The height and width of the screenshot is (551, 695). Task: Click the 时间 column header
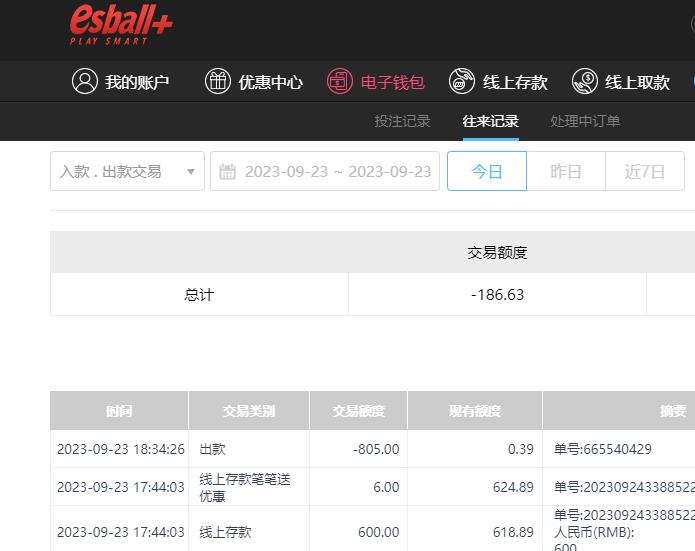click(x=119, y=411)
